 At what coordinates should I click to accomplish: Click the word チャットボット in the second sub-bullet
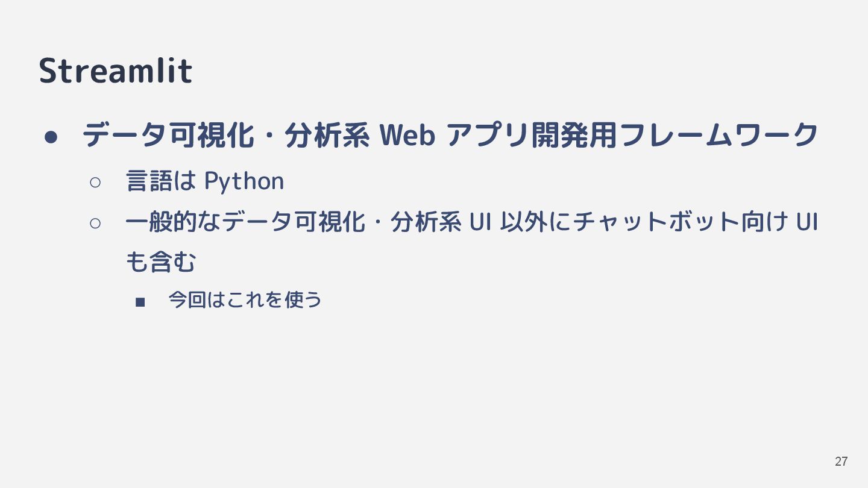[x=656, y=222]
